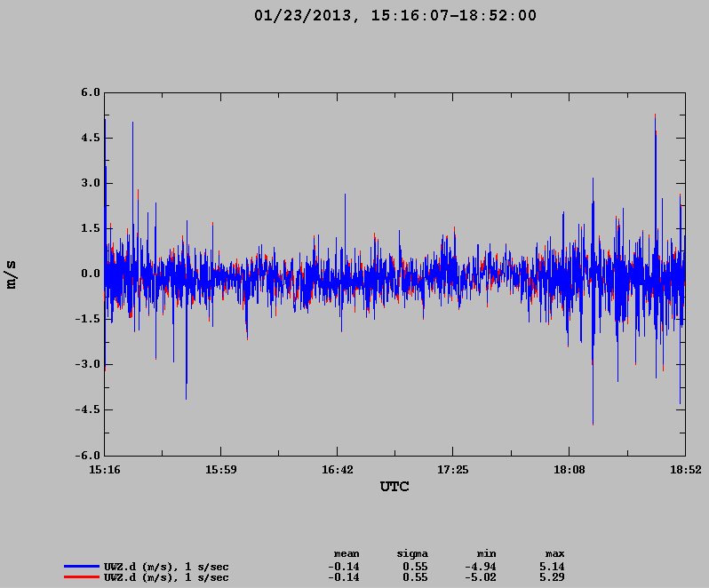Image resolution: width=709 pixels, height=588 pixels.
Task: Click the UTC x-axis label
Action: [394, 487]
